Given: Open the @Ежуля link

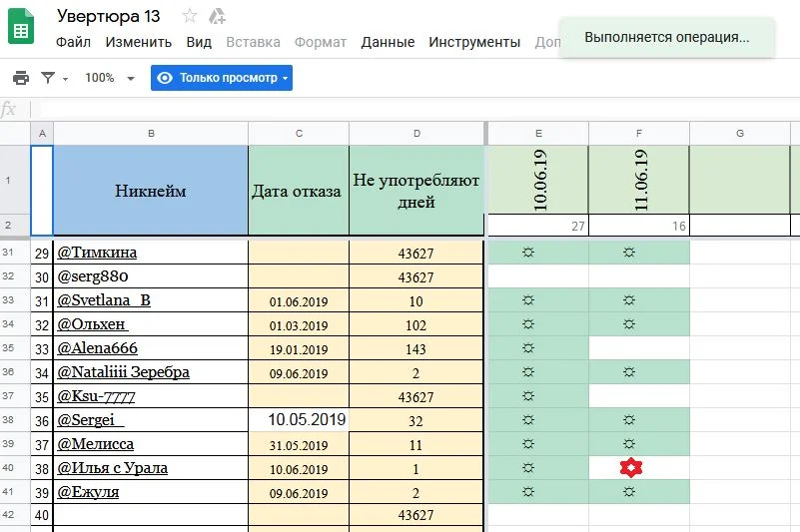Looking at the screenshot, I should coord(88,492).
